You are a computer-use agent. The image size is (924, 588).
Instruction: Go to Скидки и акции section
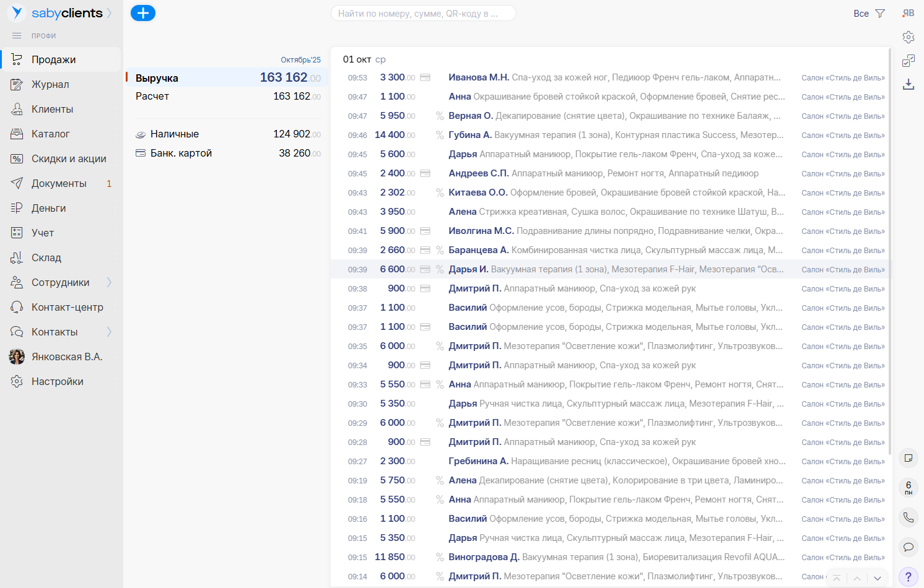[x=69, y=158]
